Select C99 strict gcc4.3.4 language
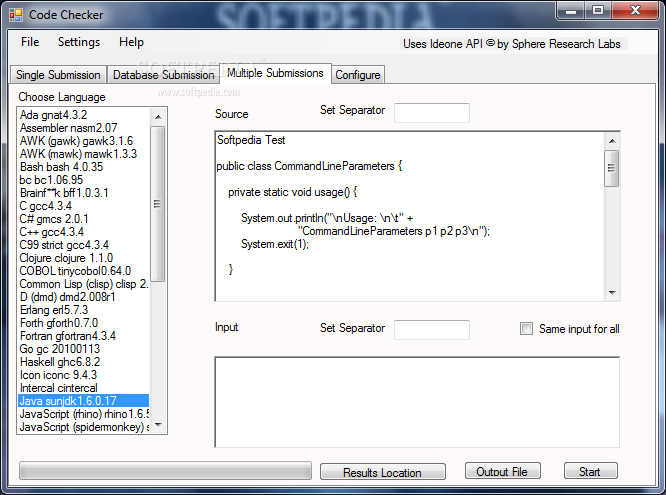Image resolution: width=666 pixels, height=495 pixels. pyautogui.click(x=84, y=245)
